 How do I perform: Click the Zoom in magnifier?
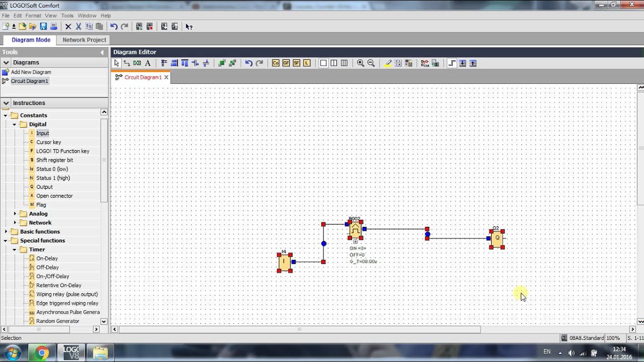(x=360, y=63)
